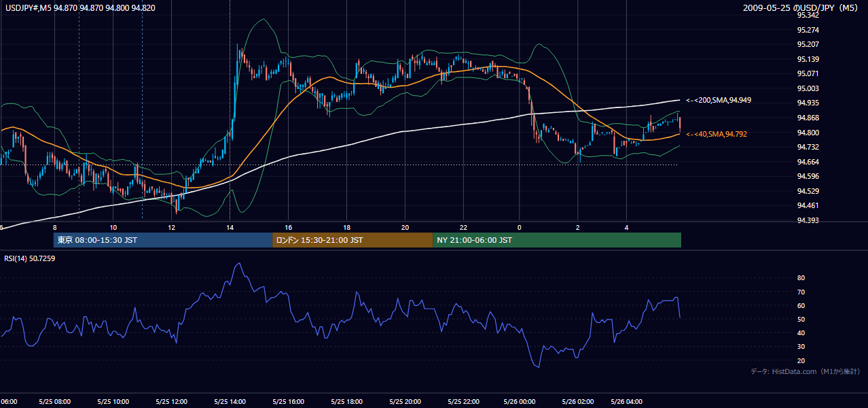
Task: Click price axis label 94.393
Action: [808, 220]
